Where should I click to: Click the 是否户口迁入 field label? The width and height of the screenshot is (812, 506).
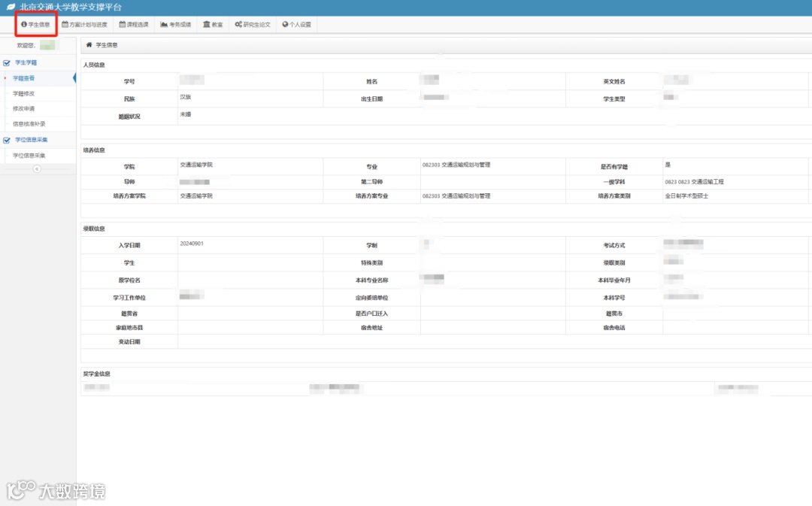372,314
